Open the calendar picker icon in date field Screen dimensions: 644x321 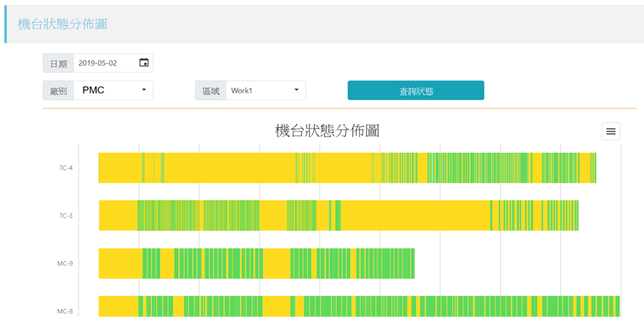(144, 63)
